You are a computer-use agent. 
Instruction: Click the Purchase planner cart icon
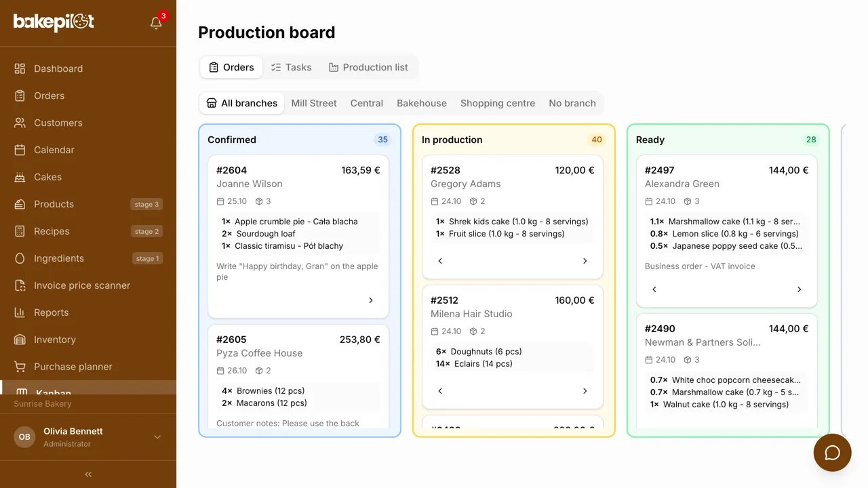pos(20,367)
